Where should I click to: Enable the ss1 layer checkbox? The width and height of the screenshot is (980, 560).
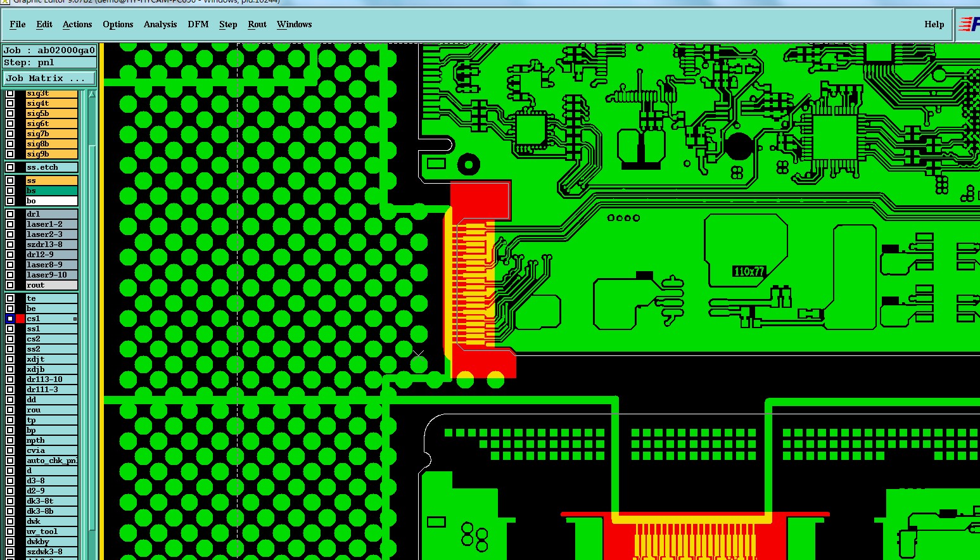click(x=10, y=329)
